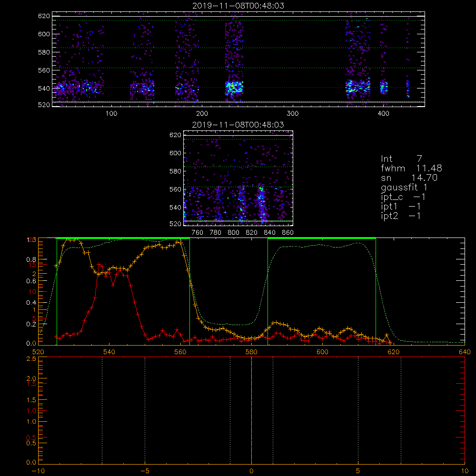Click the -5 label on the bottom plot x-axis

point(145,471)
